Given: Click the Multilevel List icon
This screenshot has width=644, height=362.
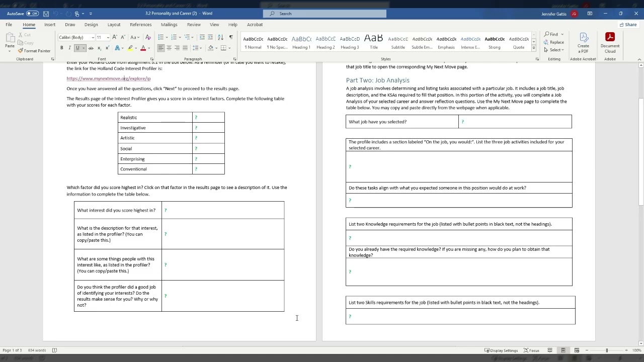Looking at the screenshot, I should tap(187, 37).
